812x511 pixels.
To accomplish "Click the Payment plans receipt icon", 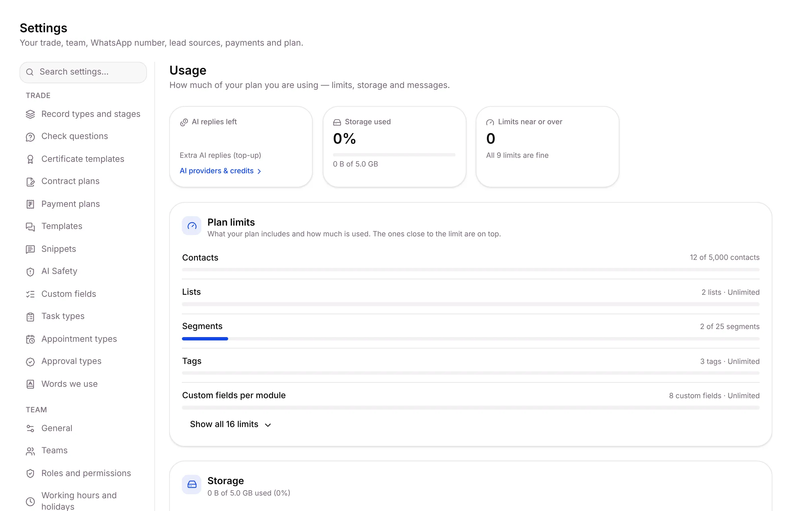I will pos(30,204).
